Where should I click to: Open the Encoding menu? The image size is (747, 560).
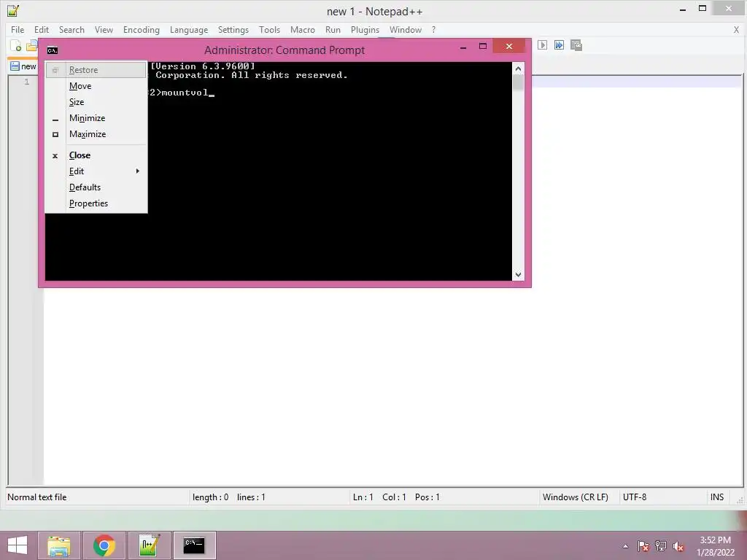tap(142, 29)
